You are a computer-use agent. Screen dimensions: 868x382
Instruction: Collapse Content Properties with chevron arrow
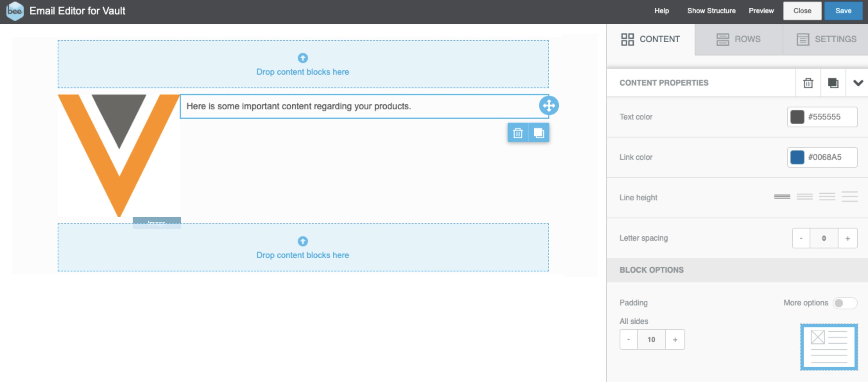858,83
